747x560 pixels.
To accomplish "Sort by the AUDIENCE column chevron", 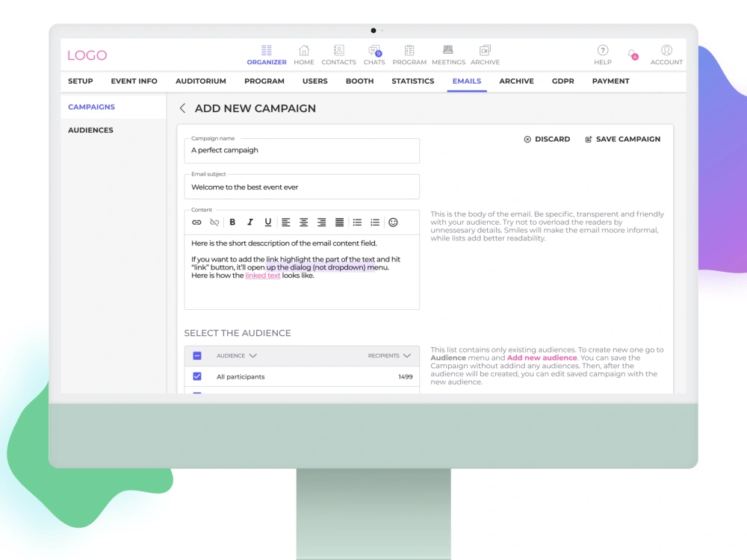I will coord(253,355).
